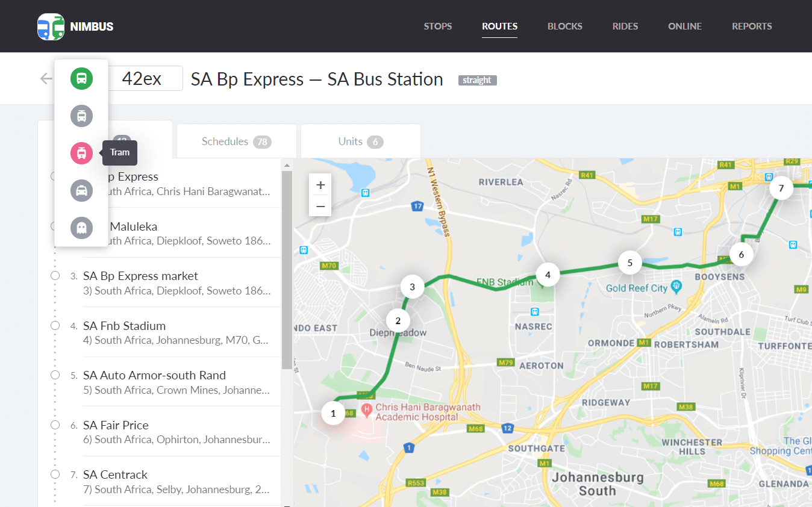
Task: Select the green bus transport type icon
Action: (81, 79)
